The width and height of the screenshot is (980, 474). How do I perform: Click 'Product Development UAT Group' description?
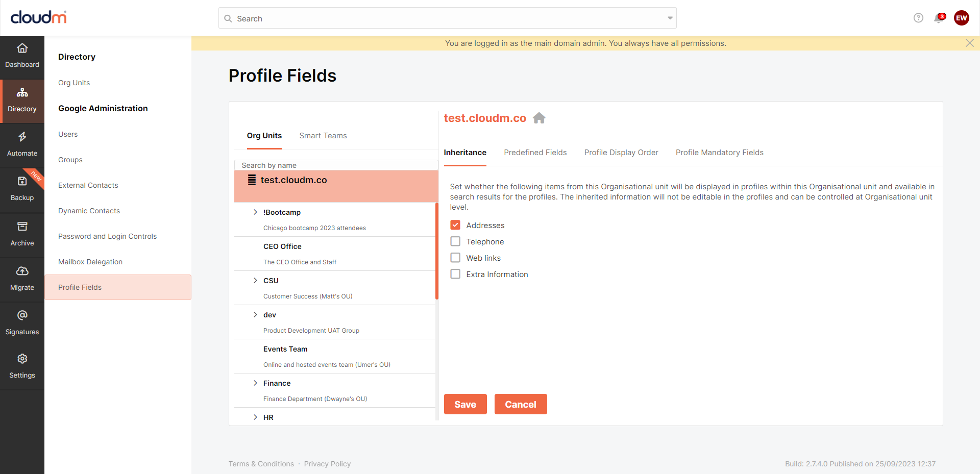[311, 331]
